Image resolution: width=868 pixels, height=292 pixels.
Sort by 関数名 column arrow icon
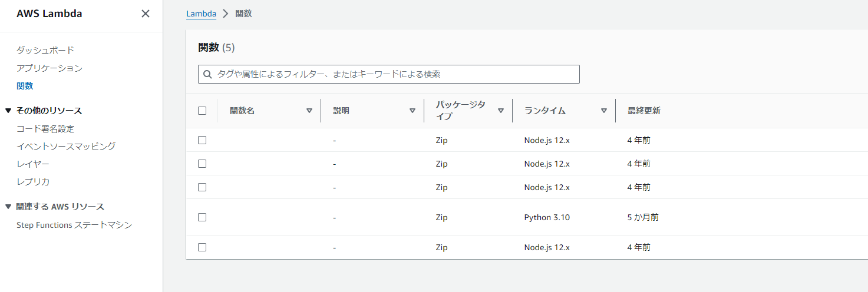pyautogui.click(x=309, y=111)
